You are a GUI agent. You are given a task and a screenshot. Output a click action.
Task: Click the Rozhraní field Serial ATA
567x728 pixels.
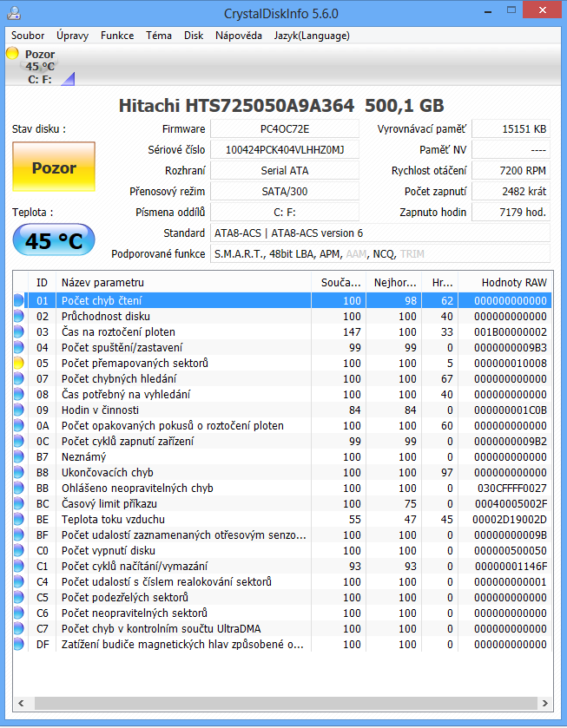pos(285,171)
